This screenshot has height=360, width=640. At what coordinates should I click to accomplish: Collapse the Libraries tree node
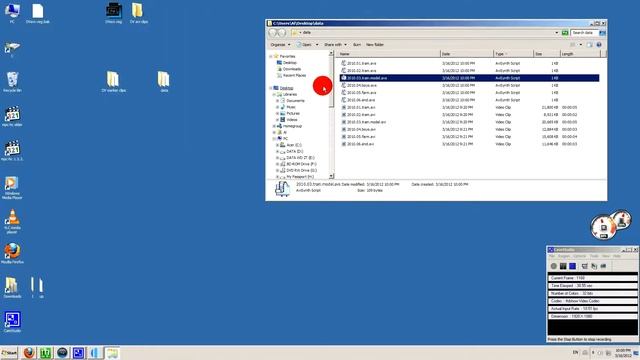click(274, 94)
